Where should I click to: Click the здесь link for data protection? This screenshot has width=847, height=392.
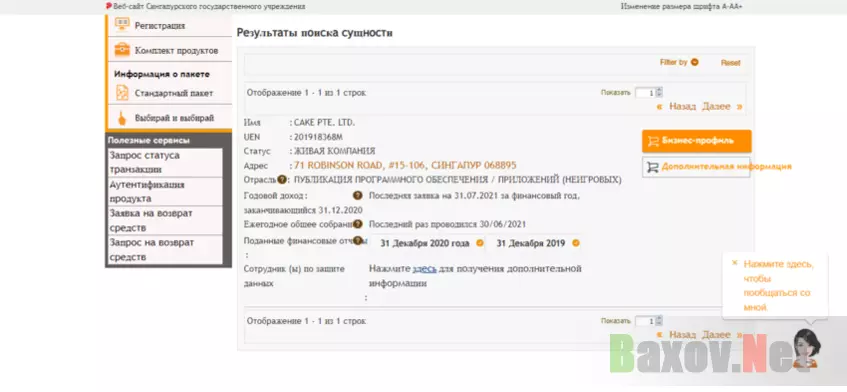[x=425, y=268]
